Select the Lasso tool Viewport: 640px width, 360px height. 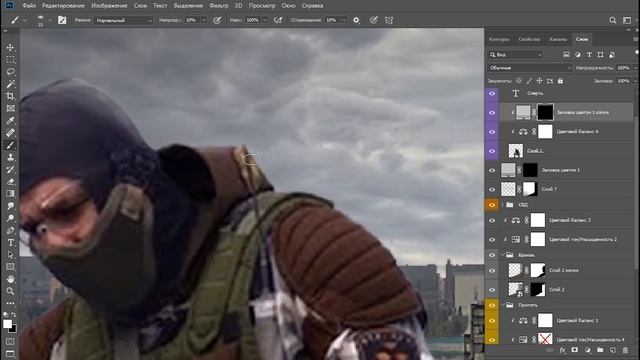pos(10,72)
